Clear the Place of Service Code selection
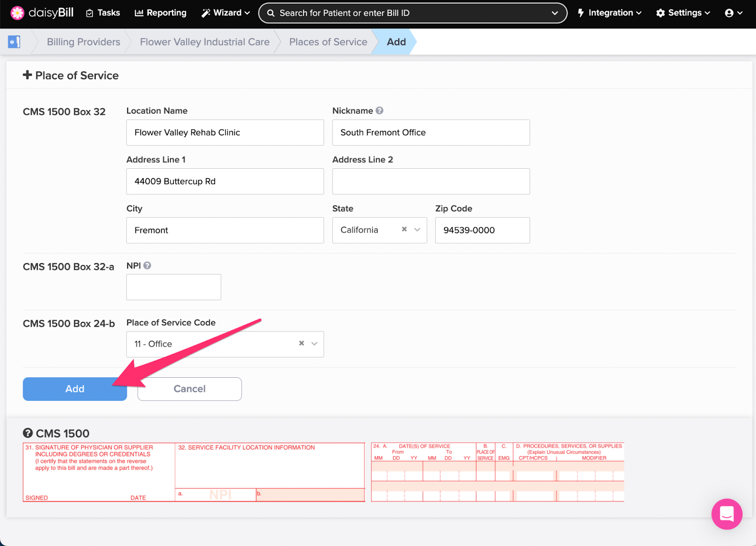The image size is (756, 546). pyautogui.click(x=301, y=343)
